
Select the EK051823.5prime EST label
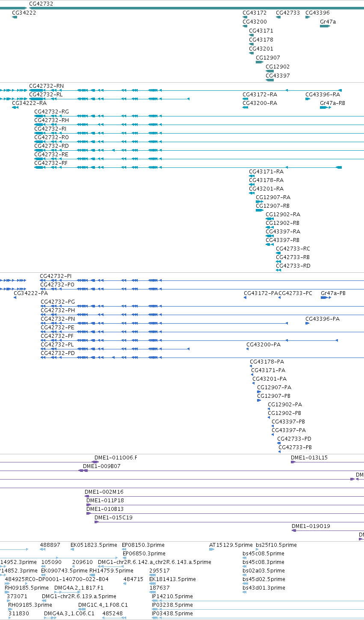click(94, 545)
